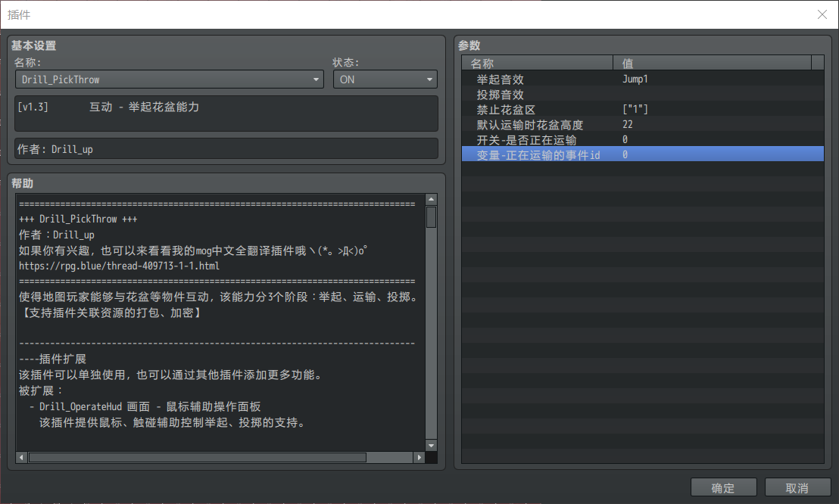Select the 举起音效 parameter row
This screenshot has width=839, height=504.
(x=643, y=79)
